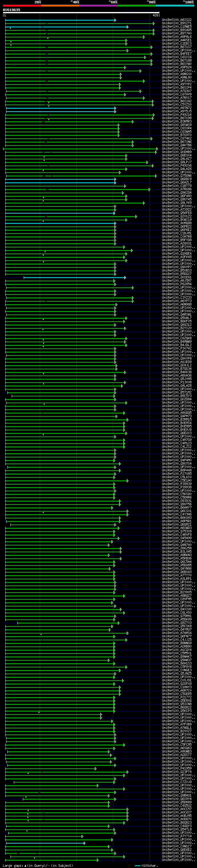Select label UniRef100_Q4PM73
The image size is (197, 868).
coord(177,416)
